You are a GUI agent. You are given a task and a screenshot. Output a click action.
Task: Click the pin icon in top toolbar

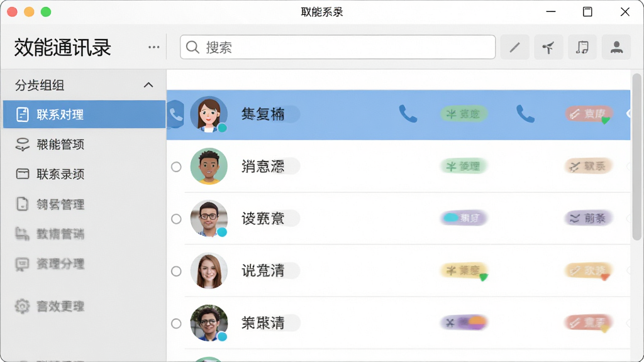(x=548, y=47)
